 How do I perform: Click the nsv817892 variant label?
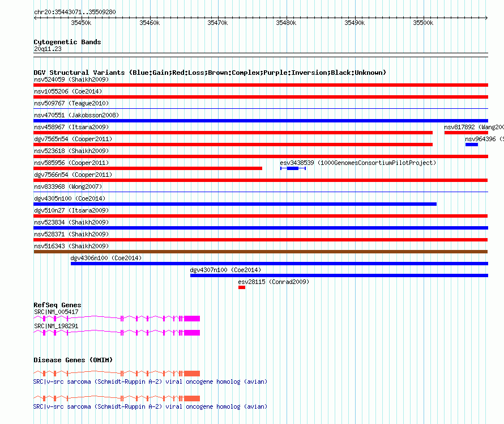pyautogui.click(x=474, y=127)
